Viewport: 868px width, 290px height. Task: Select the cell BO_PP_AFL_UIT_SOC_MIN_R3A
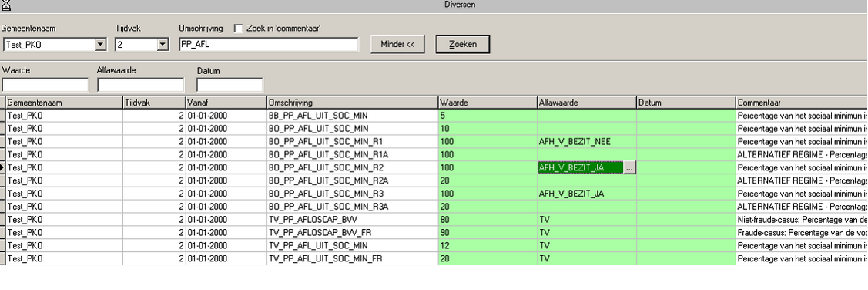pos(353,207)
